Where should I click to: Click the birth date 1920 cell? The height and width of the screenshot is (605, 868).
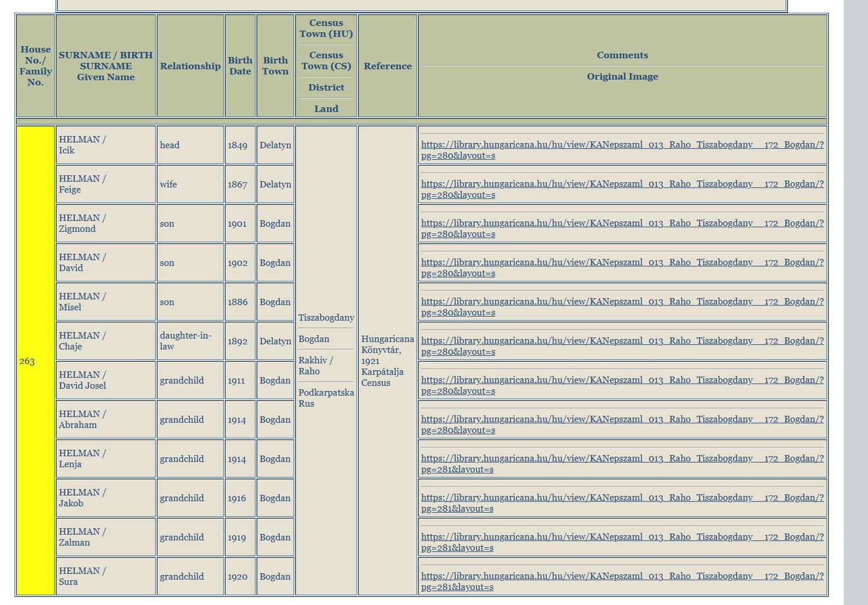coord(240,577)
